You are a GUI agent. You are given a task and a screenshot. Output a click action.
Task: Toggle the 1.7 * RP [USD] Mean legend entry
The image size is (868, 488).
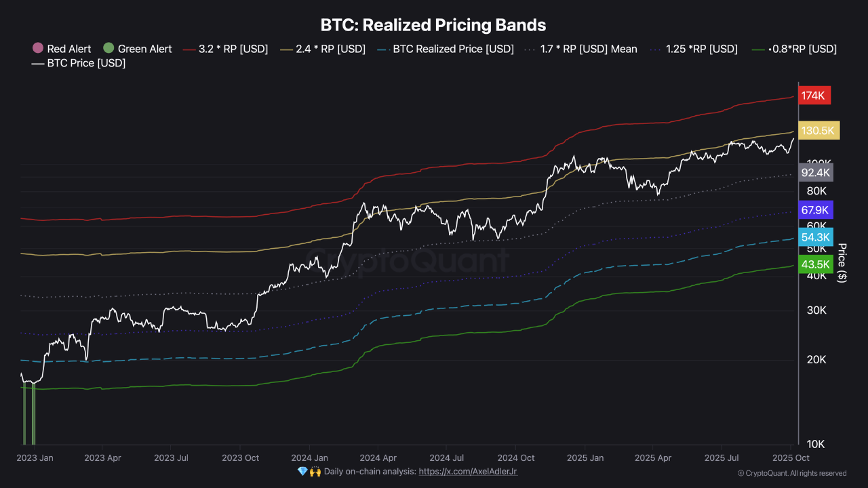588,49
